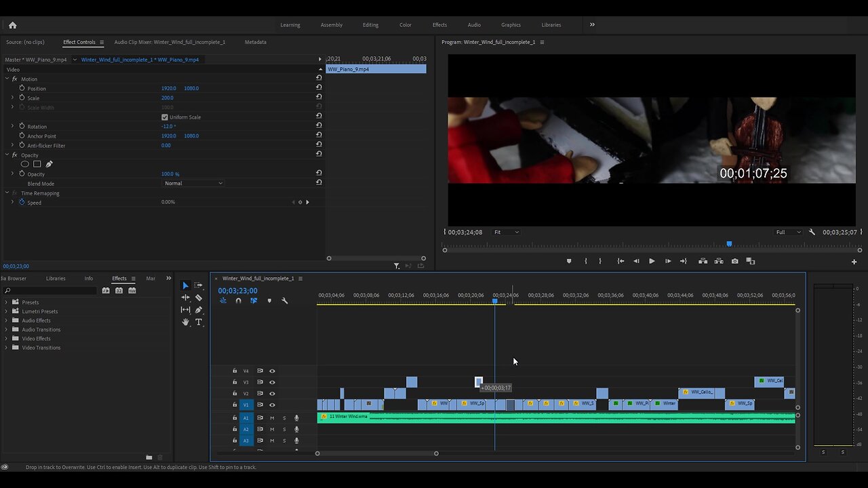Hide track V2 with eye icon

(272, 394)
